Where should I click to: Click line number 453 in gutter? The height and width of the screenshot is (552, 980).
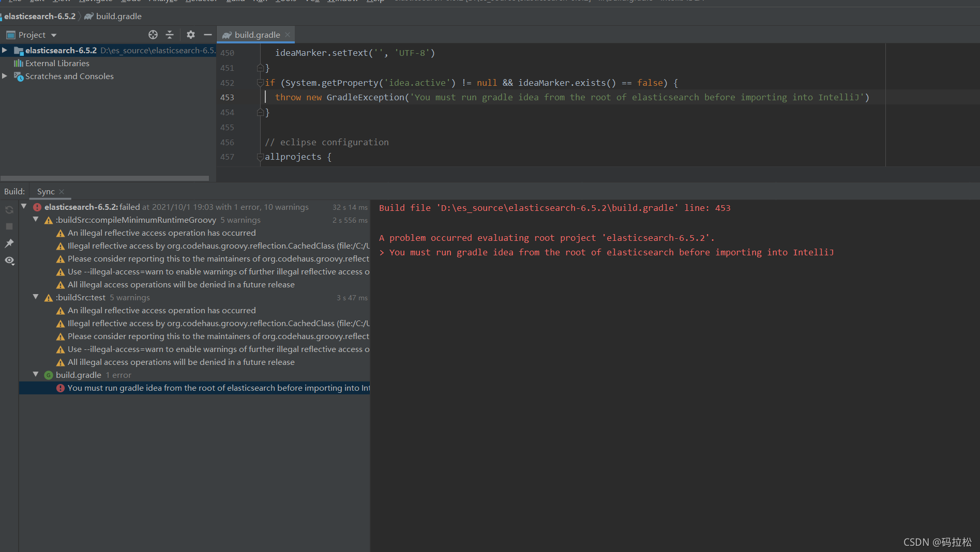[227, 97]
